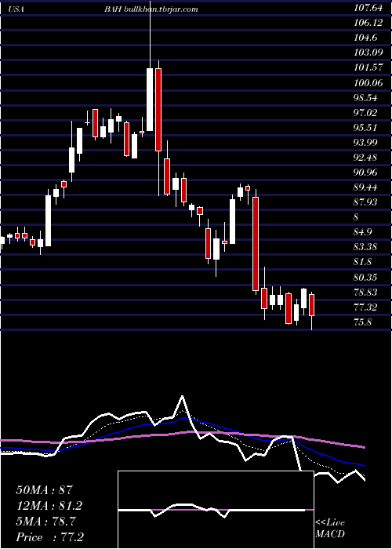The height and width of the screenshot is (549, 392).
Task: Click the 98.54 price axis label
Action: pos(366,98)
